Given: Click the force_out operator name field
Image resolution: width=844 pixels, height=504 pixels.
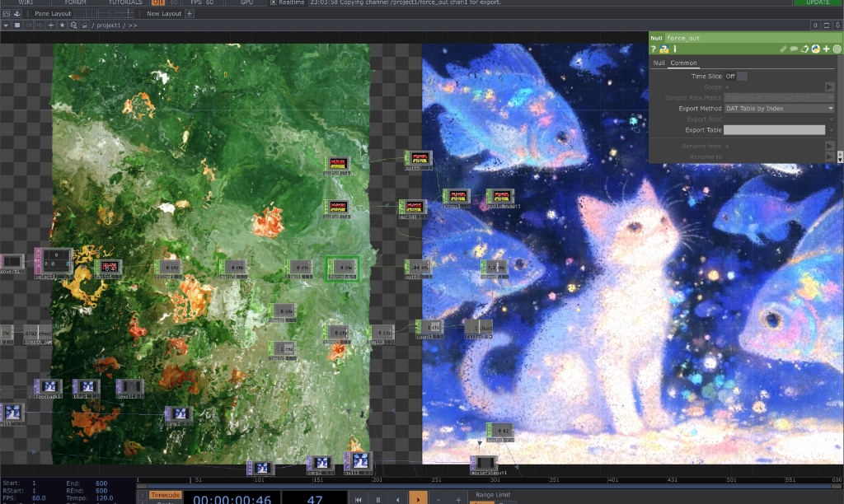Looking at the screenshot, I should coord(753,38).
